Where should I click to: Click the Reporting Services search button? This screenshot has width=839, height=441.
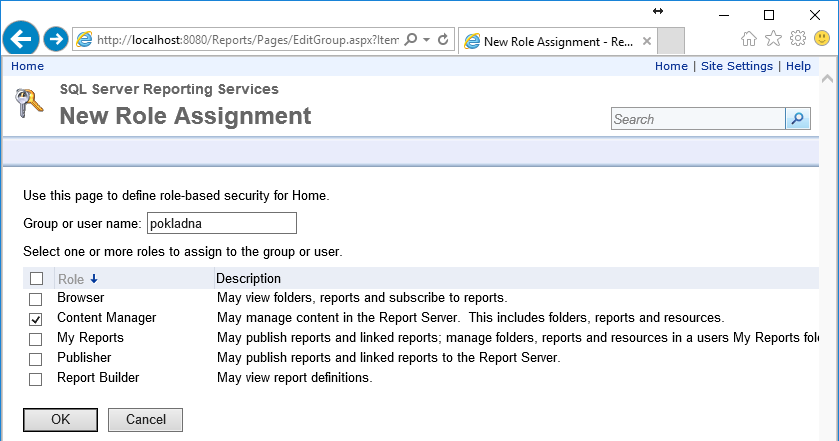click(x=797, y=119)
